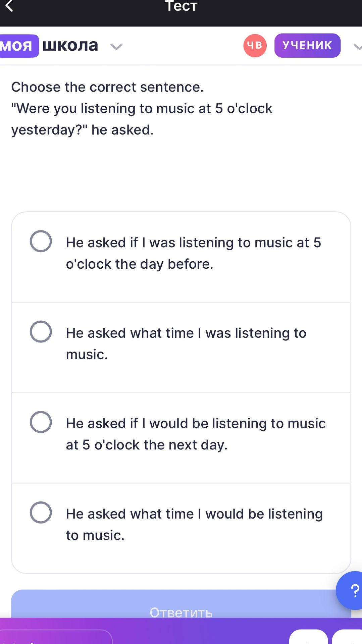Tap the white button at bottom right corner
Image resolution: width=362 pixels, height=644 pixels.
(347, 637)
